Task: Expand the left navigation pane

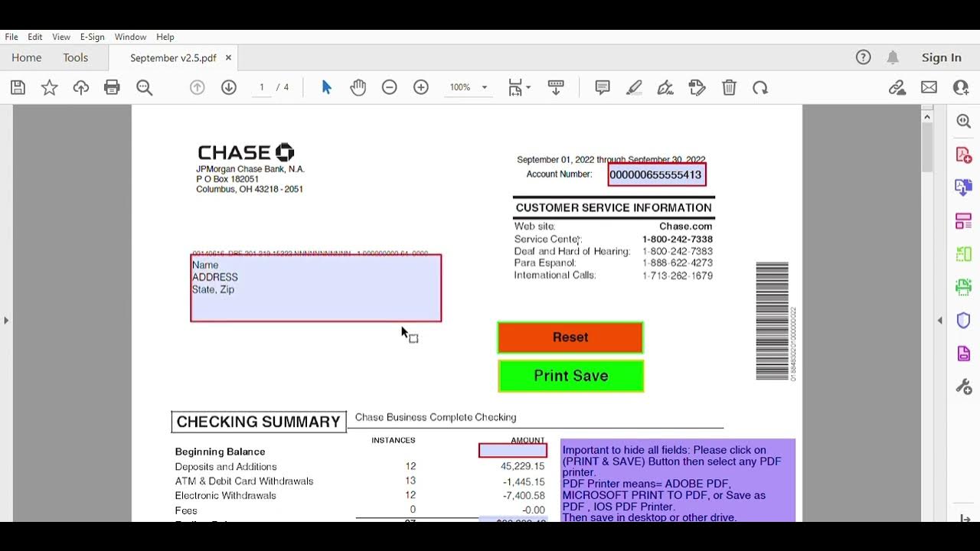Action: [x=6, y=320]
